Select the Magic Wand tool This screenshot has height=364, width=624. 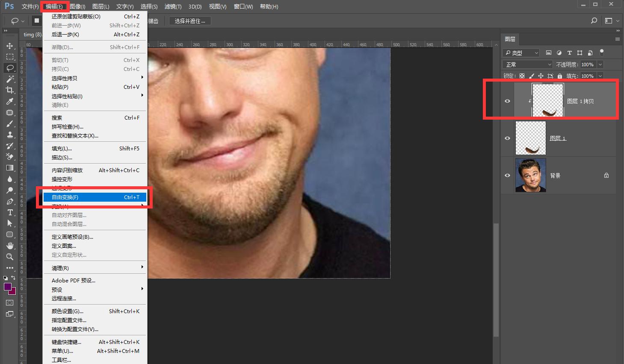point(10,79)
